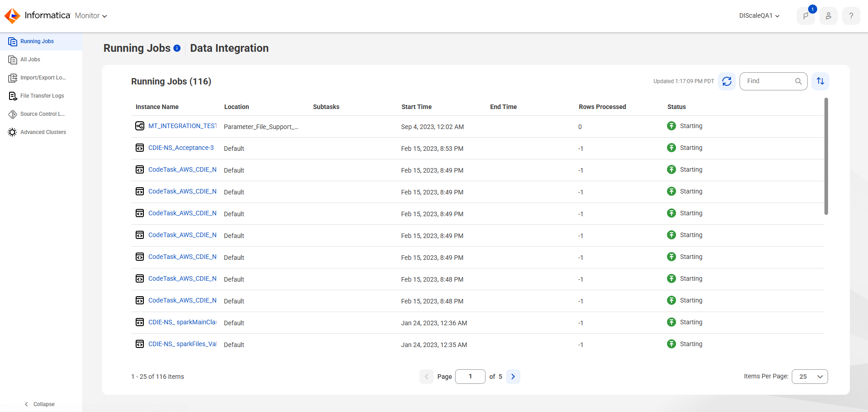
Task: Open notifications flag icon
Action: point(806,16)
